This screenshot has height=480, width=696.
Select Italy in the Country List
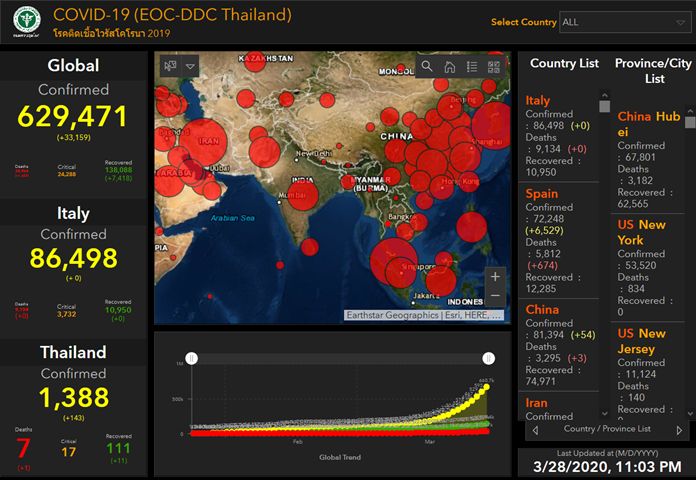pyautogui.click(x=538, y=100)
